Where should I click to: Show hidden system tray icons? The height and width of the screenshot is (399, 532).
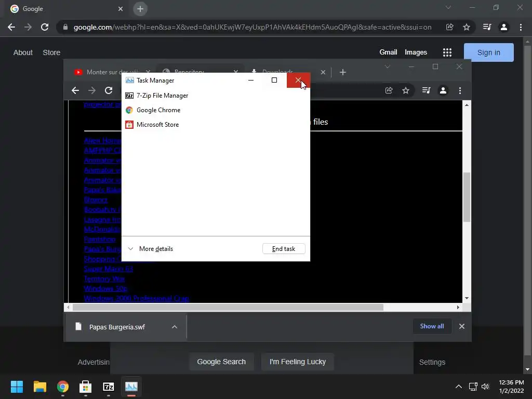(458, 387)
